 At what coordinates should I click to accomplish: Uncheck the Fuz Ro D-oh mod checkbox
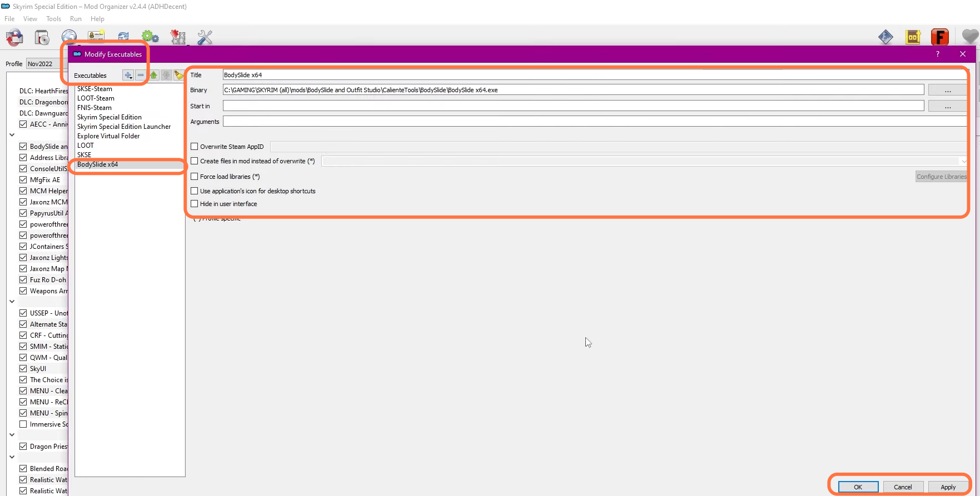(23, 280)
